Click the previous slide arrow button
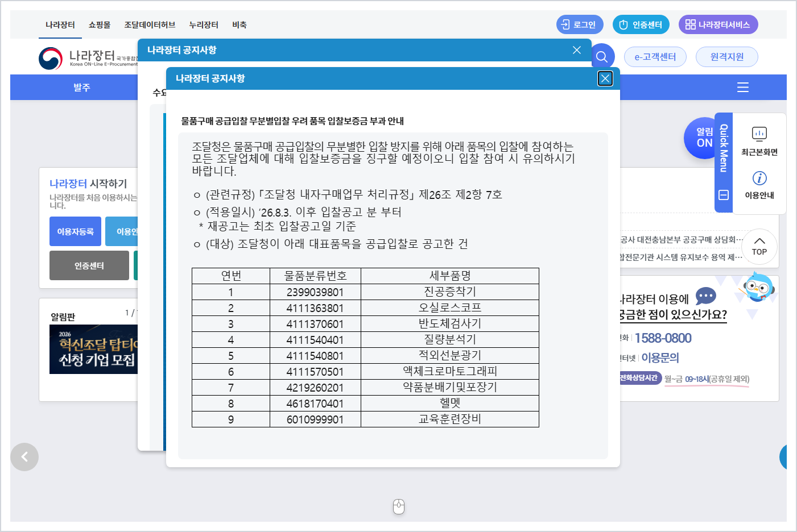Image resolution: width=797 pixels, height=532 pixels. (x=24, y=457)
